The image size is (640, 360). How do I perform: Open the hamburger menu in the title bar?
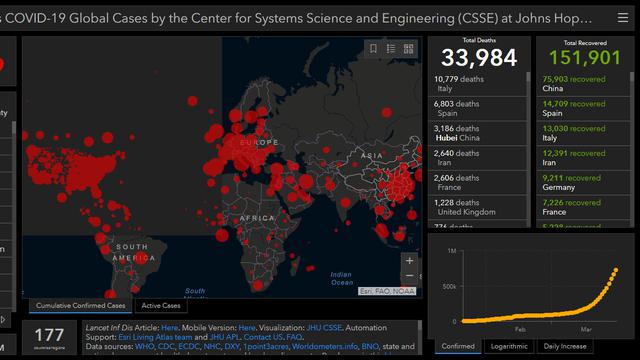[x=622, y=18]
